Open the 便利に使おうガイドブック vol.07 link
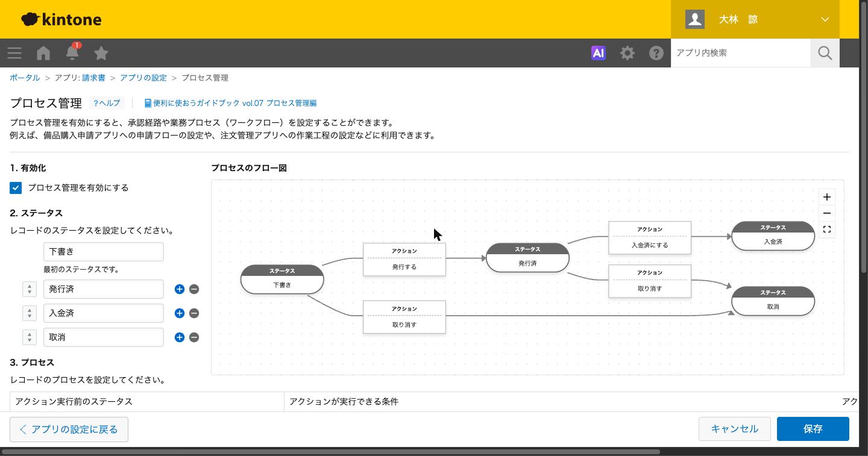Image resolution: width=868 pixels, height=456 pixels. (x=230, y=103)
